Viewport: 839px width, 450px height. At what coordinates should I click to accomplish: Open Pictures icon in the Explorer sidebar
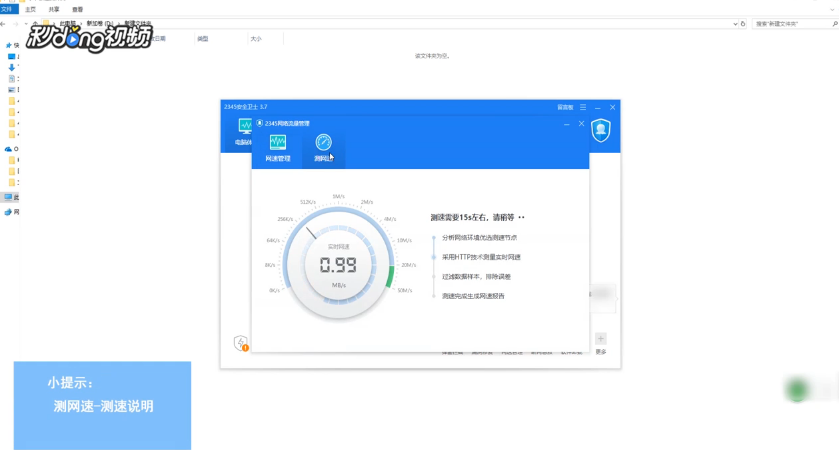pyautogui.click(x=11, y=90)
